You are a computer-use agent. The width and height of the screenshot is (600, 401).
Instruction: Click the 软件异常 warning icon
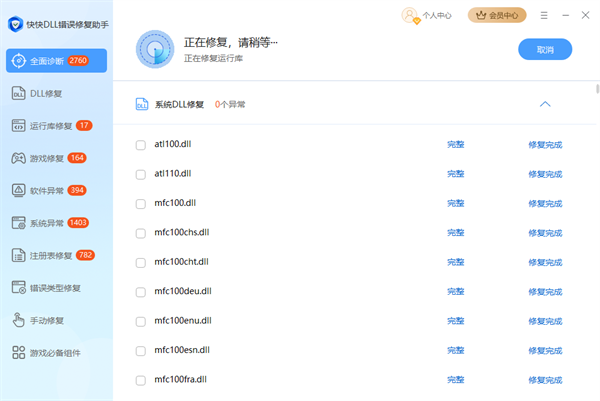click(18, 190)
